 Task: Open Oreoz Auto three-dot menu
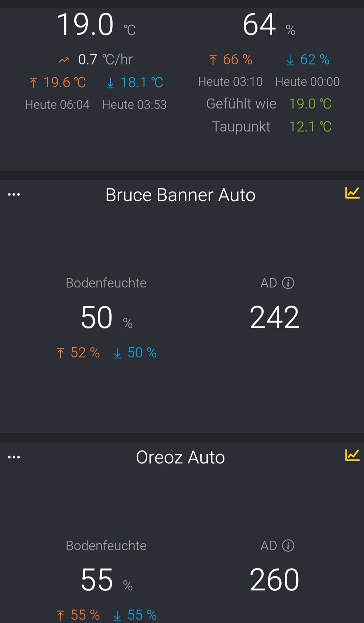[x=14, y=457]
